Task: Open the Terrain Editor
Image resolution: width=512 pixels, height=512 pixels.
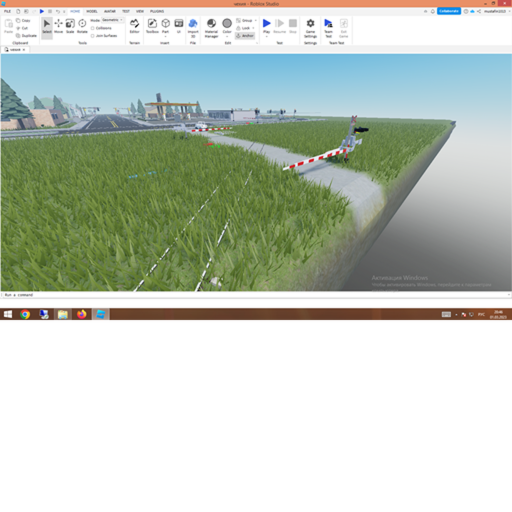Action: point(134,26)
